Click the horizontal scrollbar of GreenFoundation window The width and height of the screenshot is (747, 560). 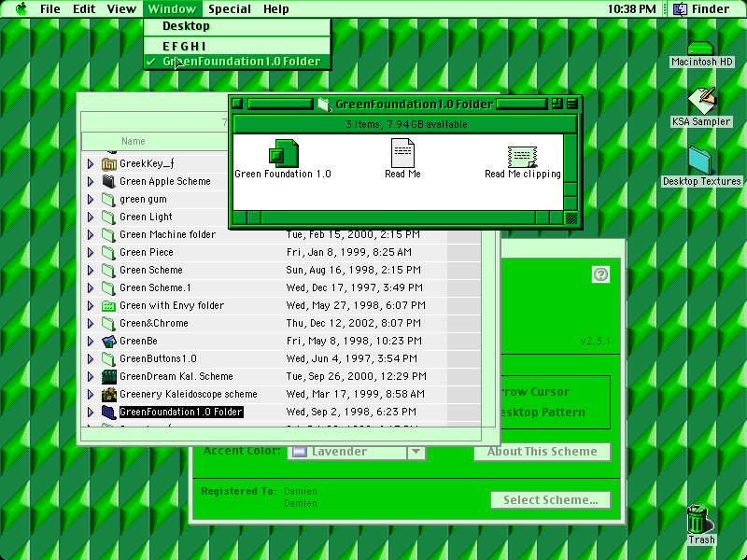(399, 217)
